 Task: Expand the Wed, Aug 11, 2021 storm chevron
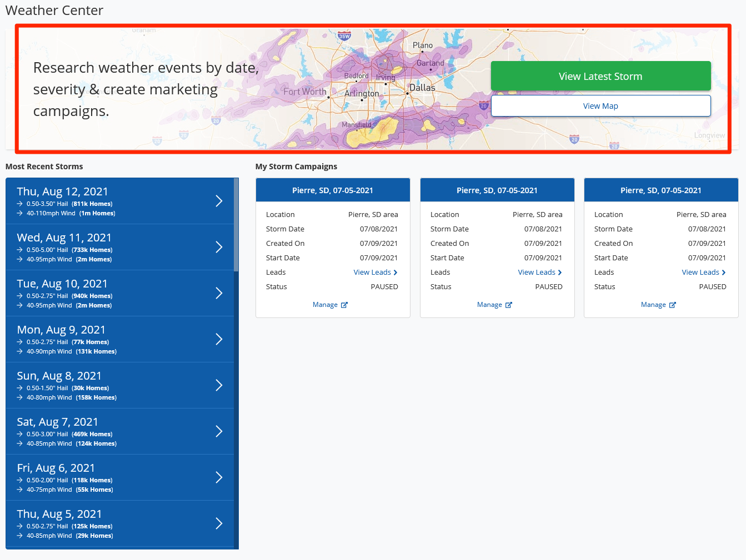pyautogui.click(x=219, y=247)
